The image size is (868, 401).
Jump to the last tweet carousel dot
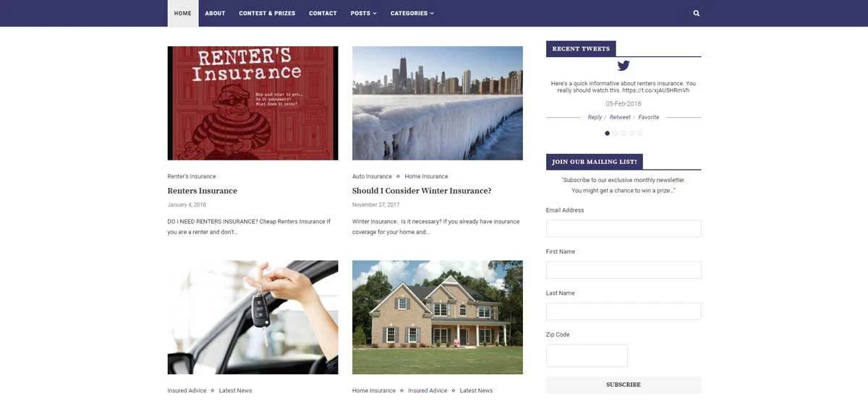(640, 133)
